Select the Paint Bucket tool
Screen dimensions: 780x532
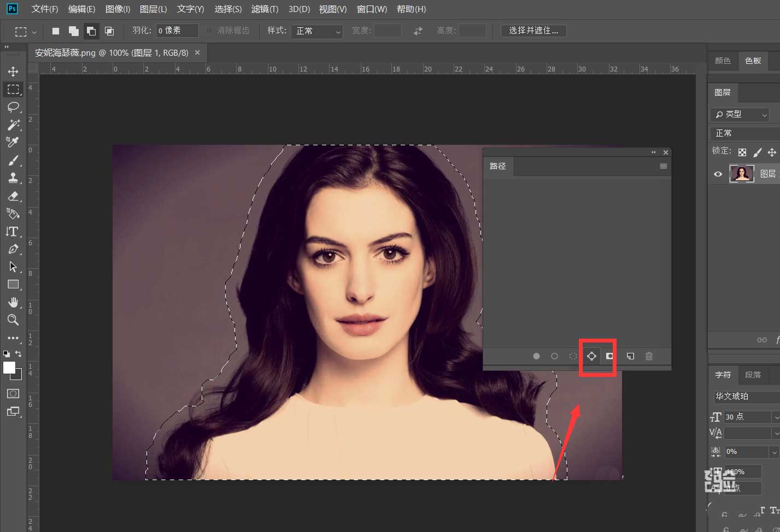(x=13, y=213)
